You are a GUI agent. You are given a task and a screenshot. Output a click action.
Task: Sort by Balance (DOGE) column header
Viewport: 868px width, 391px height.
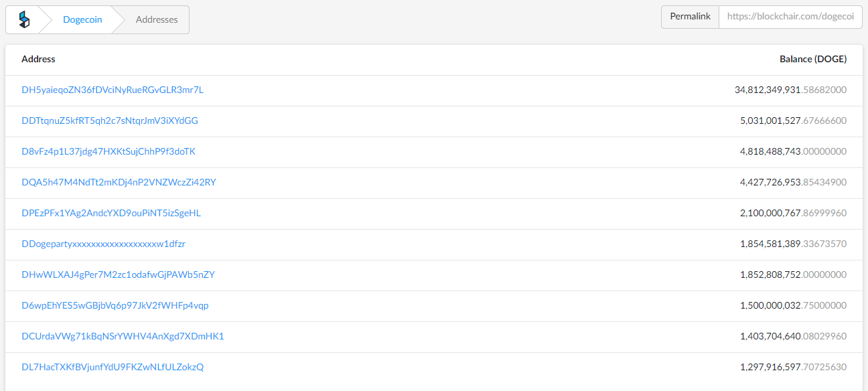point(812,59)
